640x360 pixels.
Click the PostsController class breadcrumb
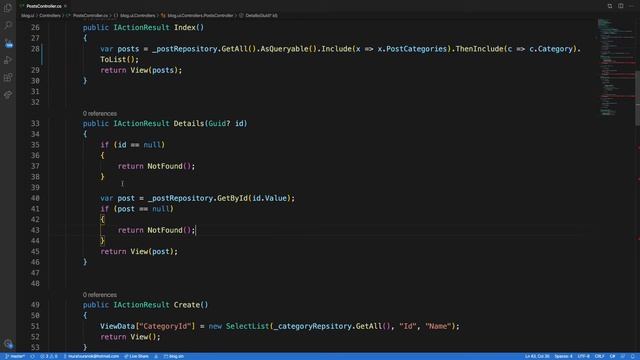(x=200, y=16)
